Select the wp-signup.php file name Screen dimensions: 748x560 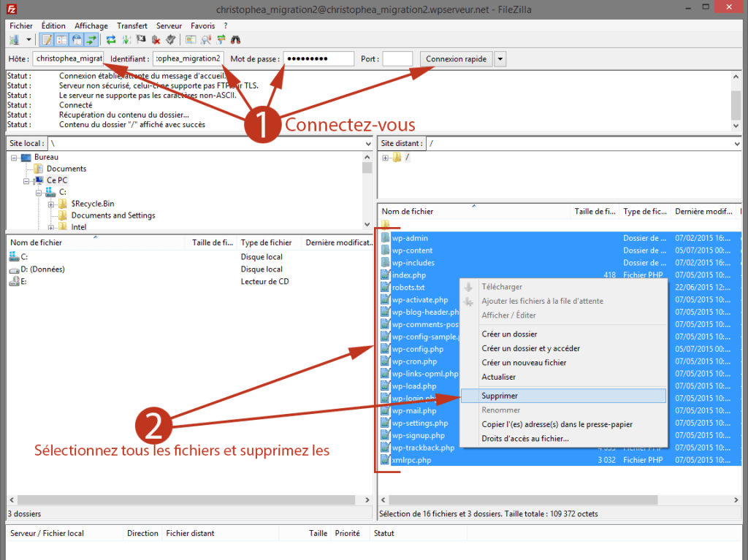(419, 435)
